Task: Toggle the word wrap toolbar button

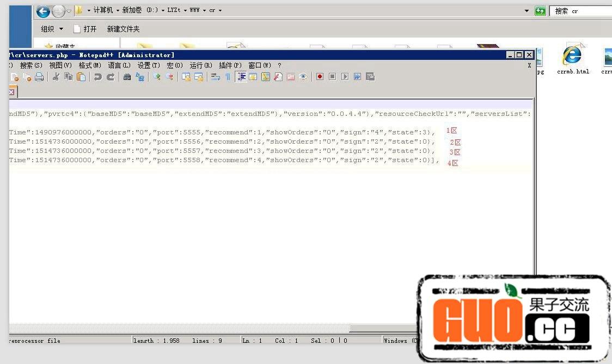Action: pyautogui.click(x=216, y=77)
